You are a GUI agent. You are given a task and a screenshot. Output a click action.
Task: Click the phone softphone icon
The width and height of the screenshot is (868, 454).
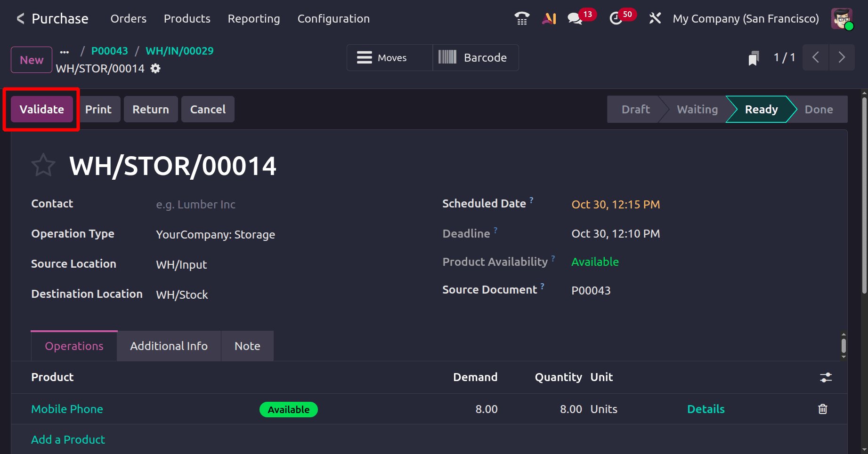pyautogui.click(x=521, y=18)
